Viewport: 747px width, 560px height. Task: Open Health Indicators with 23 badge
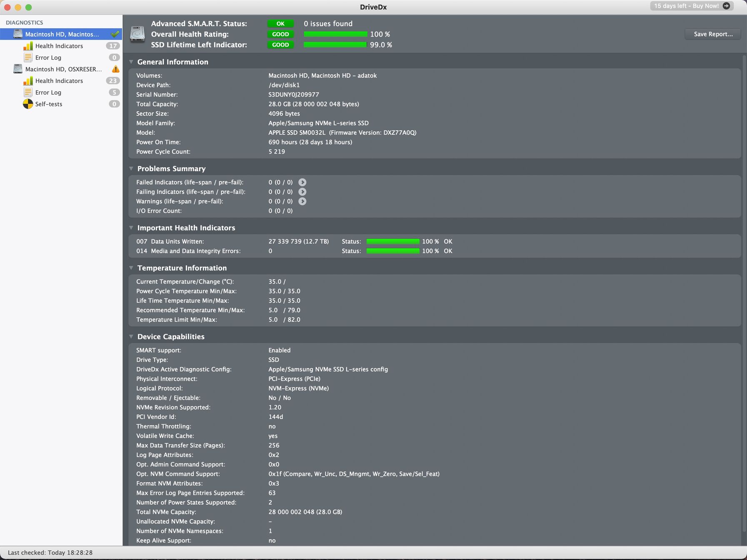click(x=59, y=81)
